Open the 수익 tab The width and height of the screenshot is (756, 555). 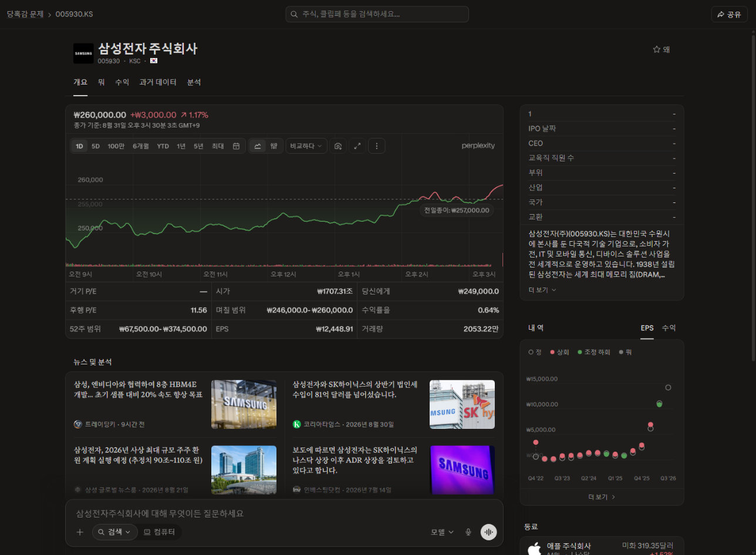(122, 82)
